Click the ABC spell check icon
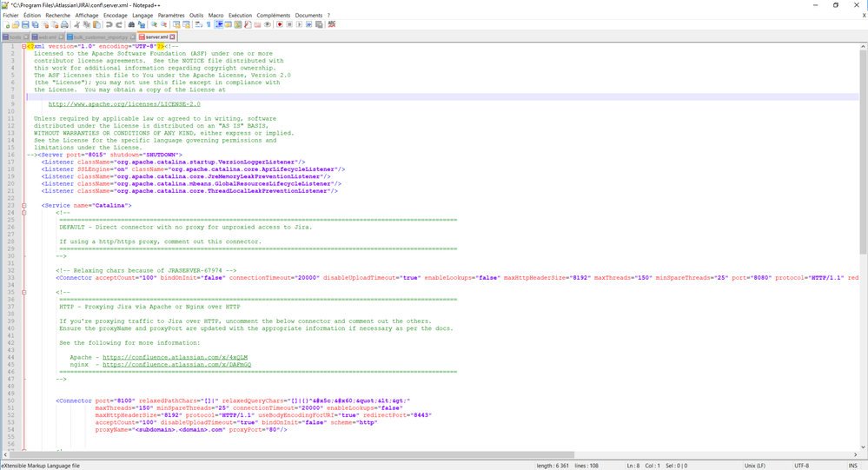This screenshot has width=868, height=470. pos(332,24)
